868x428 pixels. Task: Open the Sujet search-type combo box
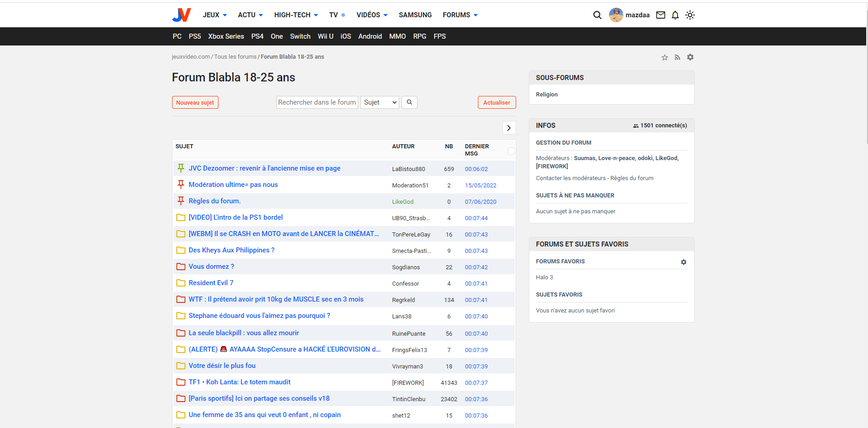[x=380, y=102]
